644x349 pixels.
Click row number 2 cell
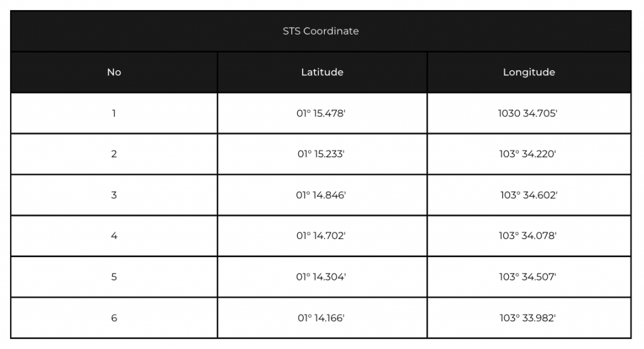(114, 154)
